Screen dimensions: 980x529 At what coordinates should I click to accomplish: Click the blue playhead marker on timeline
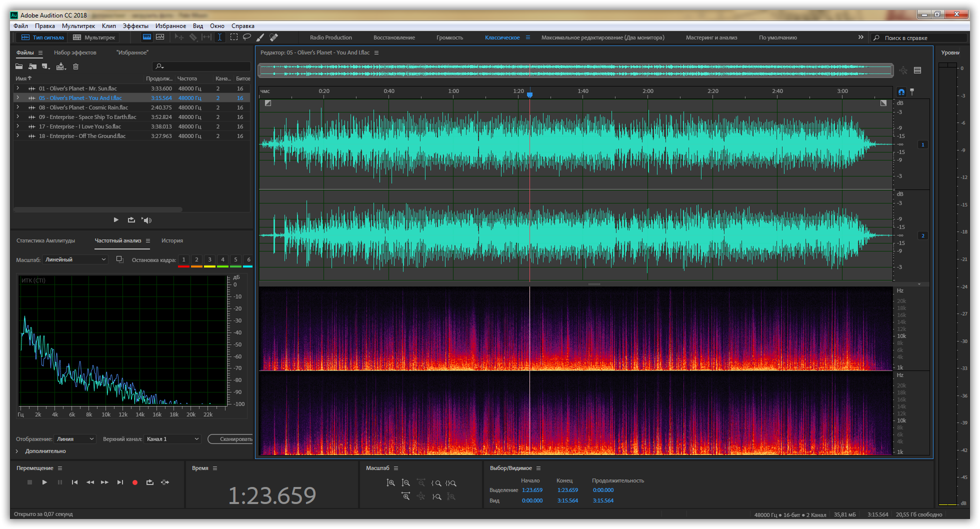pyautogui.click(x=529, y=94)
